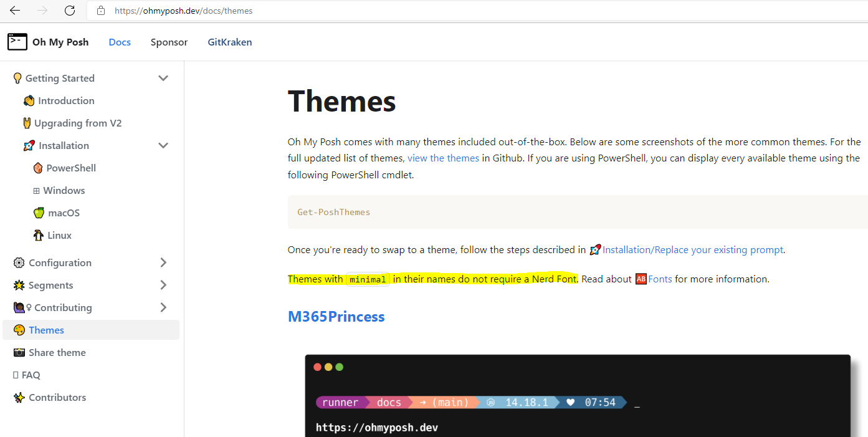868x437 pixels.
Task: Click the heart icon in the prompt preview
Action: pos(570,402)
